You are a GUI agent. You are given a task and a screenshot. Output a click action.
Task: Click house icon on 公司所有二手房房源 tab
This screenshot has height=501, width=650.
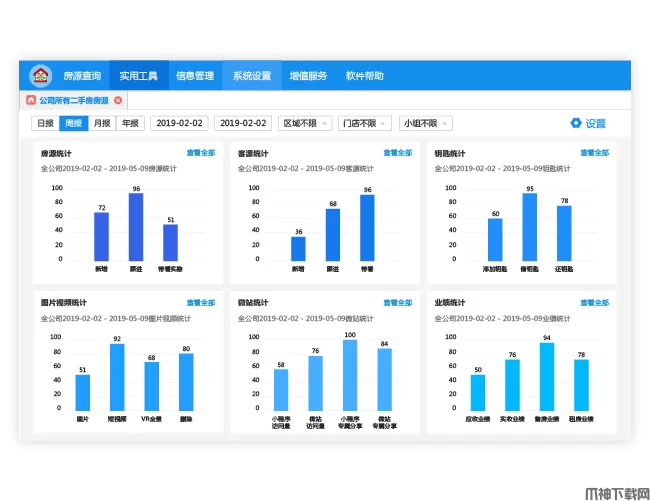[31, 100]
